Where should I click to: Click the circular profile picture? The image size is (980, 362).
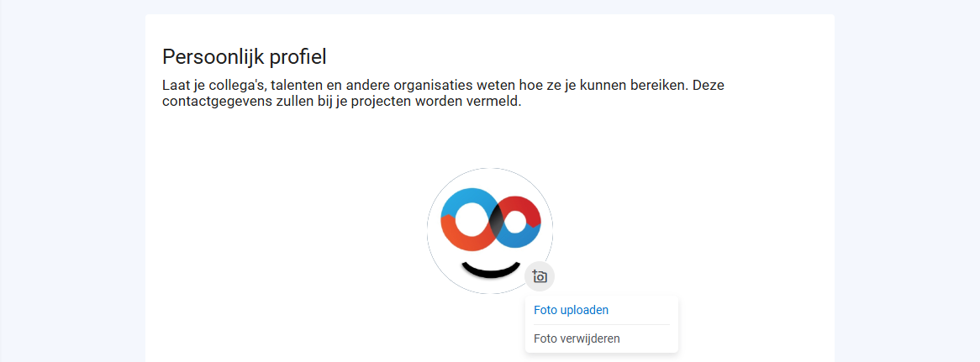[x=490, y=230]
